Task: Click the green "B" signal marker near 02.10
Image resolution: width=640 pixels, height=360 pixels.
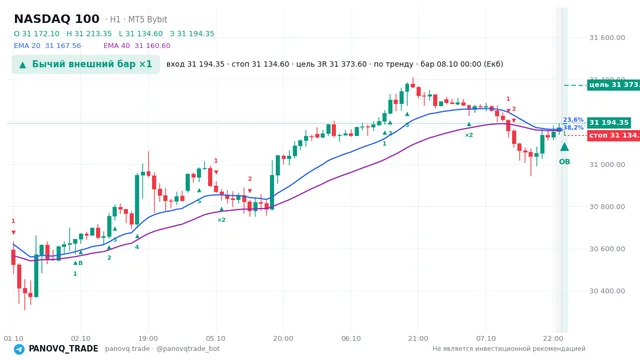Action: (x=80, y=263)
